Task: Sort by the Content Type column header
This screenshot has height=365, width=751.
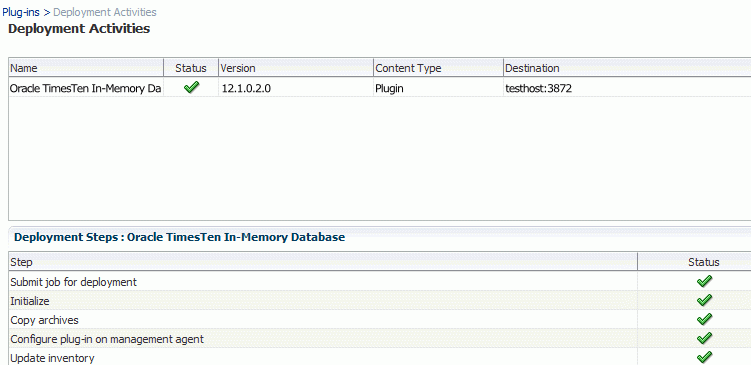Action: pos(439,68)
